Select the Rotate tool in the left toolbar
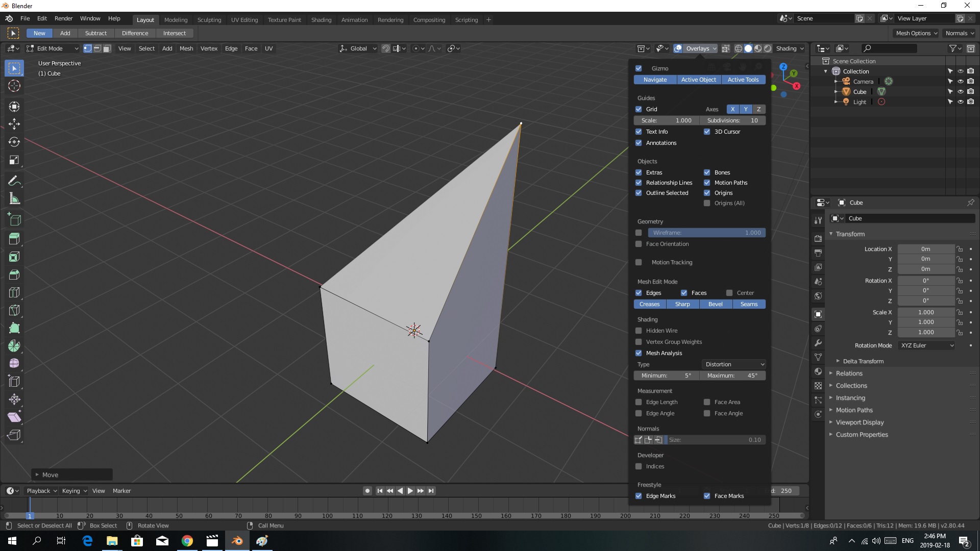This screenshot has height=551, width=980. click(14, 142)
